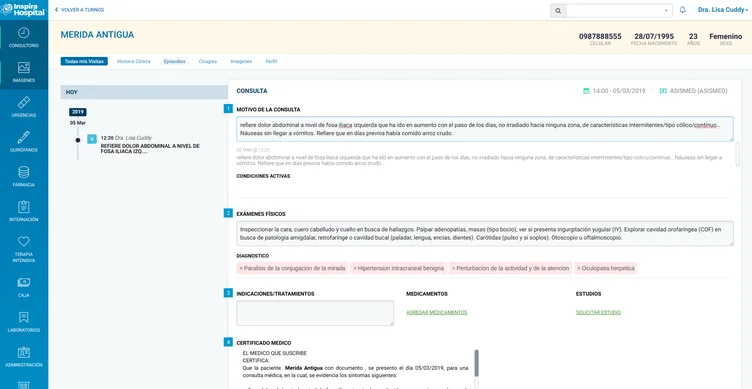The image size is (752, 389).
Task: Open Laboratorios bookmark icon
Action: tap(24, 317)
